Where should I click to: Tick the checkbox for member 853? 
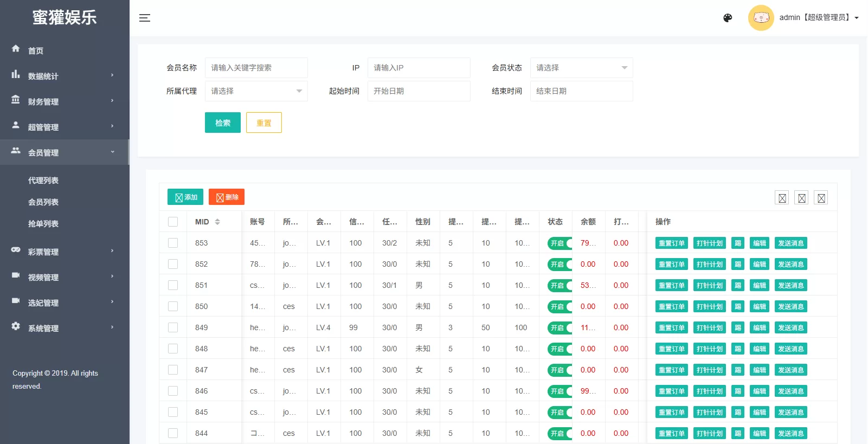(173, 243)
